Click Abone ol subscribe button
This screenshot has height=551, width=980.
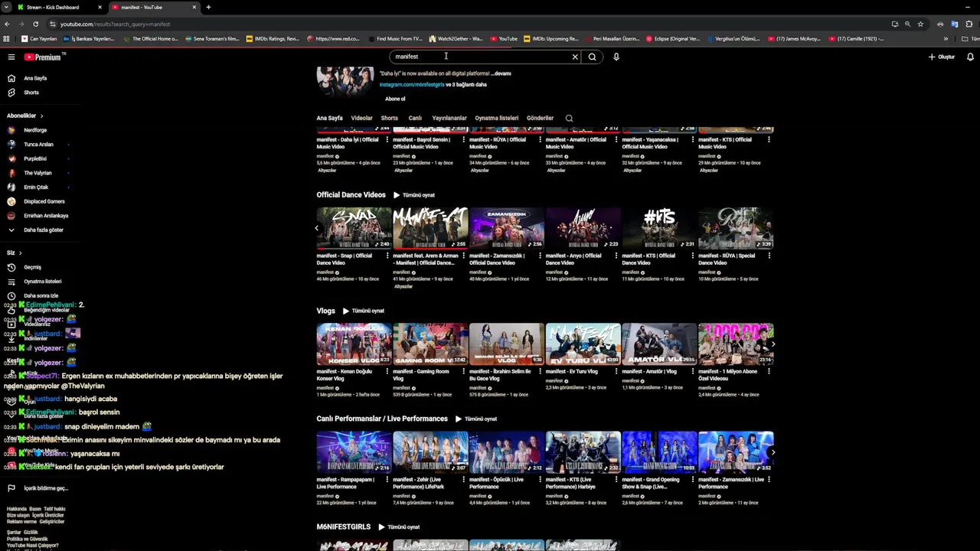coord(395,99)
